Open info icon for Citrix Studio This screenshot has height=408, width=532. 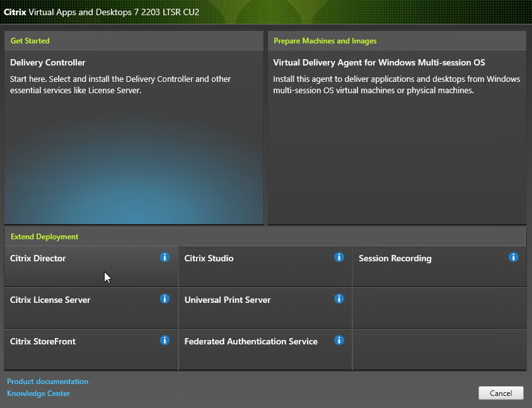[339, 257]
